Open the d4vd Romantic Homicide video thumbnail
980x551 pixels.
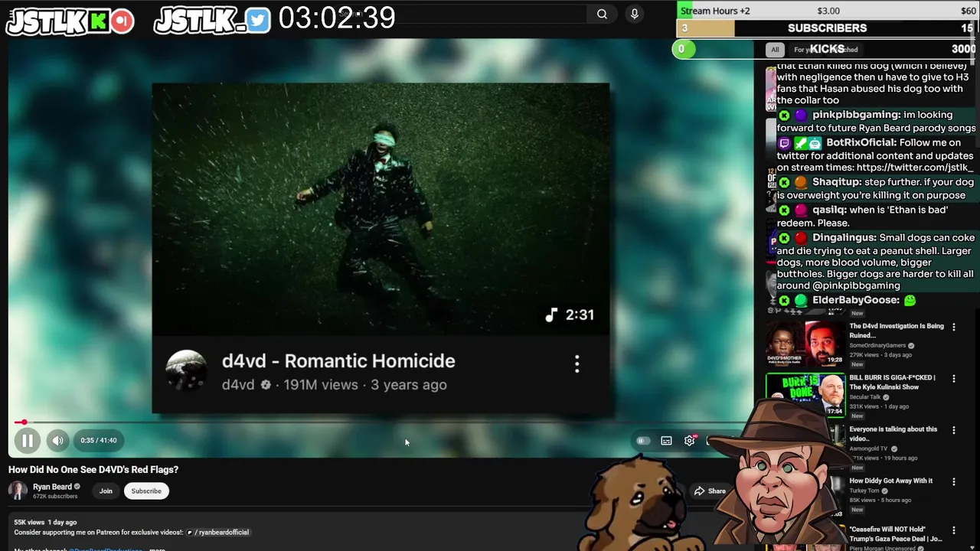(381, 209)
